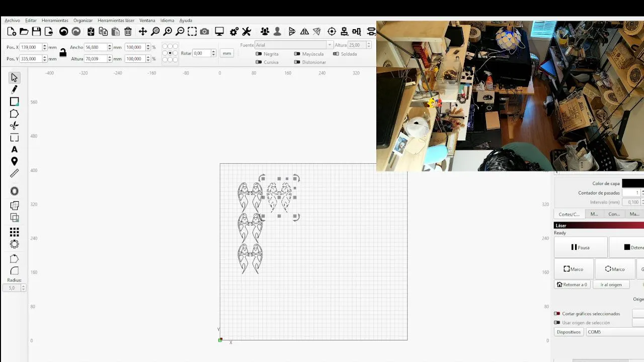This screenshot has width=644, height=362.
Task: Open file using the folder icon
Action: (x=24, y=32)
